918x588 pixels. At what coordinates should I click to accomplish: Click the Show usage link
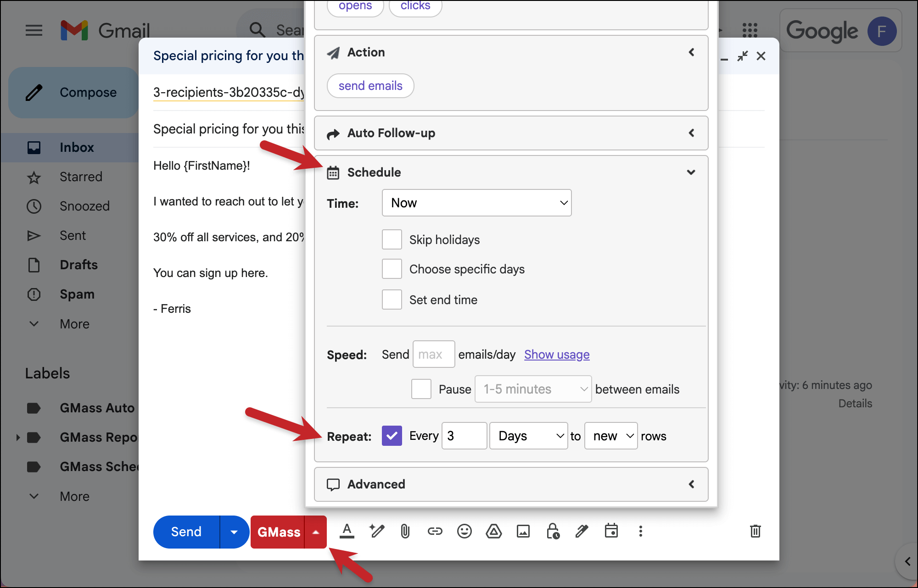(557, 355)
